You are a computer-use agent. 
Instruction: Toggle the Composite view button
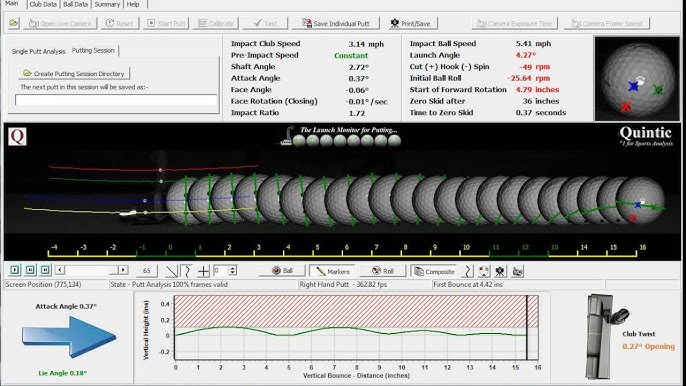[x=434, y=271]
